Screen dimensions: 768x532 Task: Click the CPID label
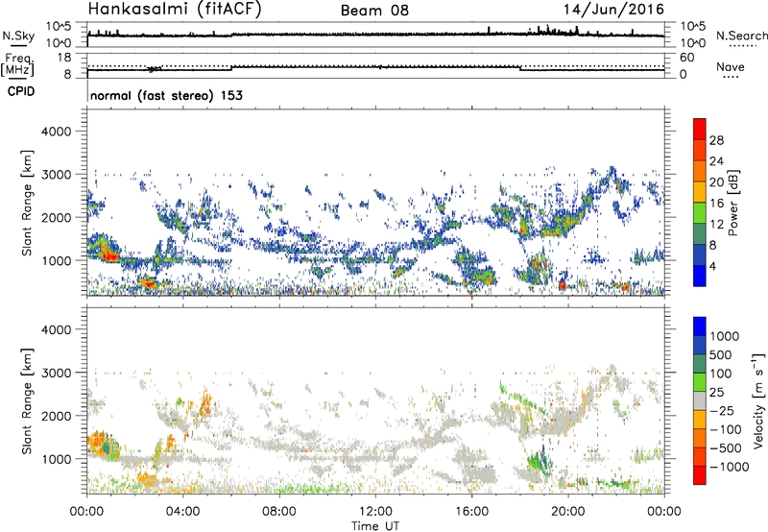coord(21,91)
